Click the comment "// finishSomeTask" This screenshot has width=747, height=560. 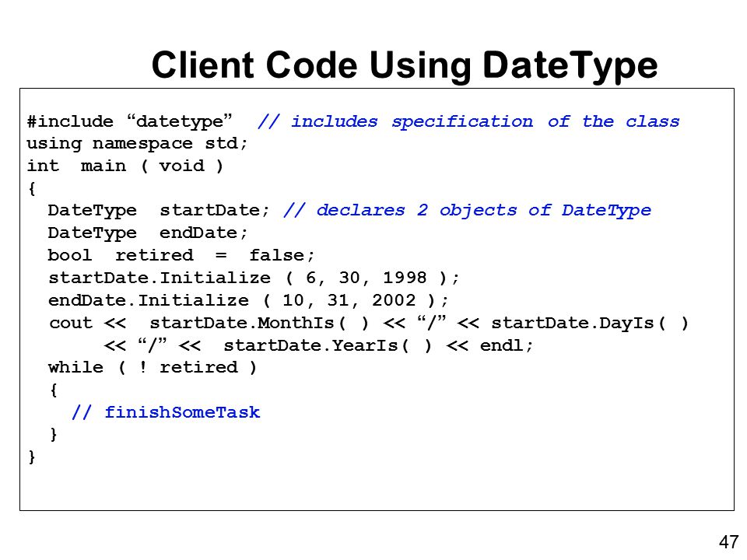(x=166, y=412)
